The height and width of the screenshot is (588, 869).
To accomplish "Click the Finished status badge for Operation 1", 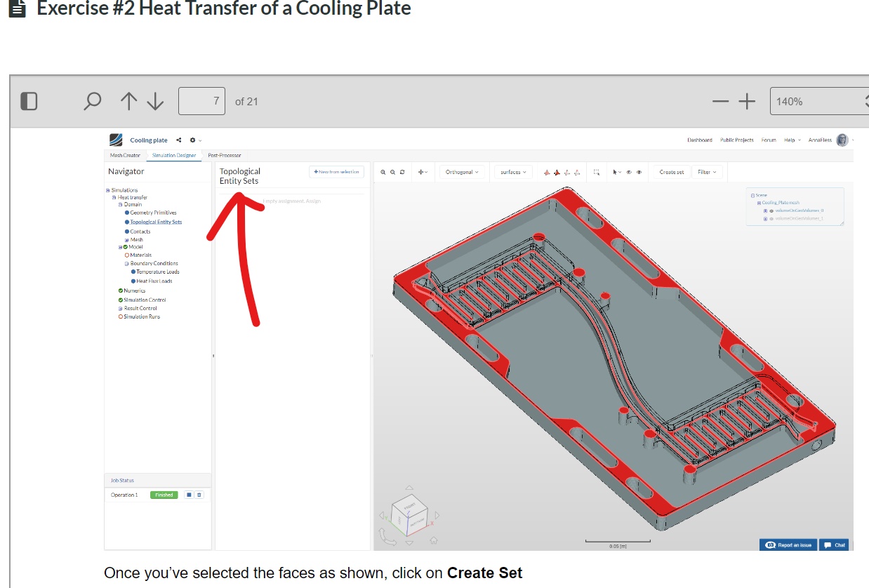I will [x=164, y=495].
